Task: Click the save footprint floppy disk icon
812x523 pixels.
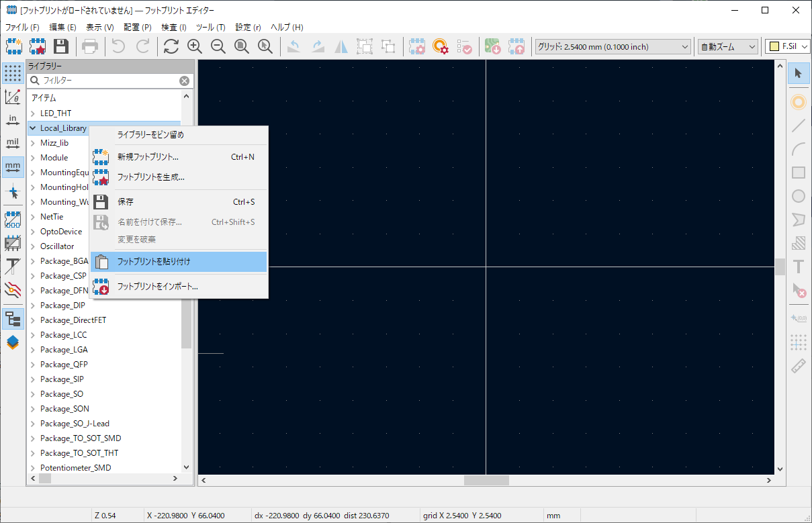Action: pos(61,46)
